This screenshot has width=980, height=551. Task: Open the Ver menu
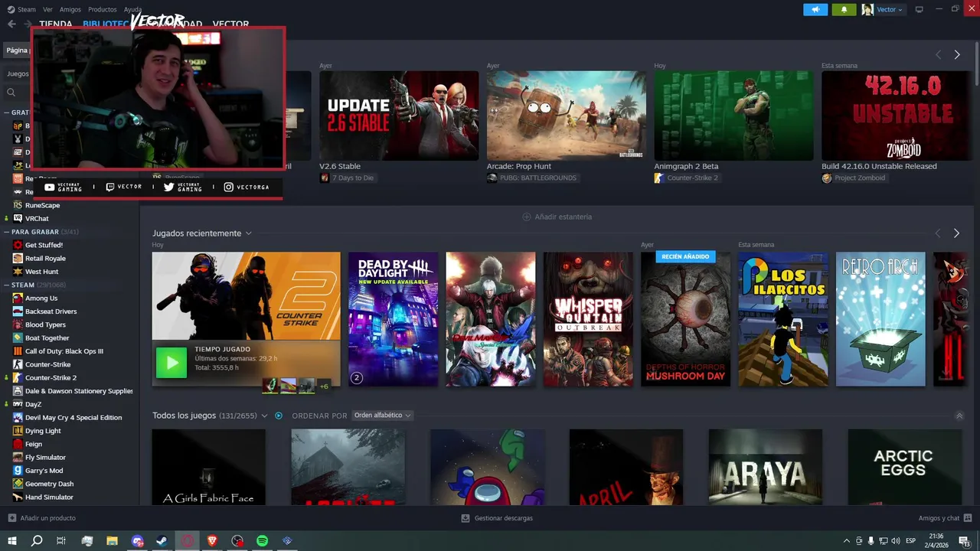47,9
